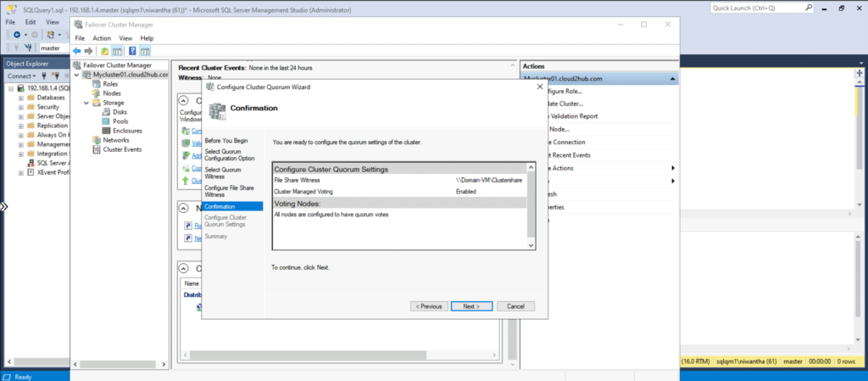Open the Networks node
868x381 pixels.
115,140
